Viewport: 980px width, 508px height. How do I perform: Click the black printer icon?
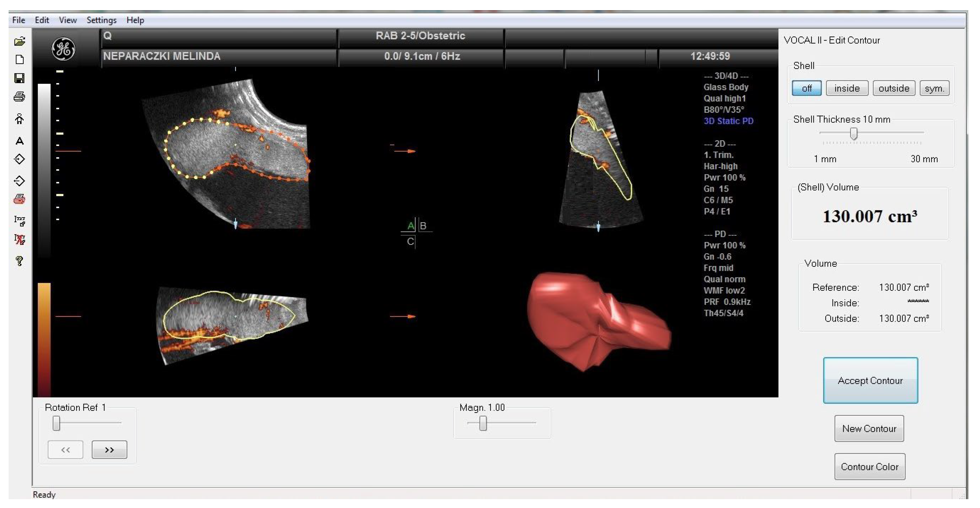click(20, 97)
